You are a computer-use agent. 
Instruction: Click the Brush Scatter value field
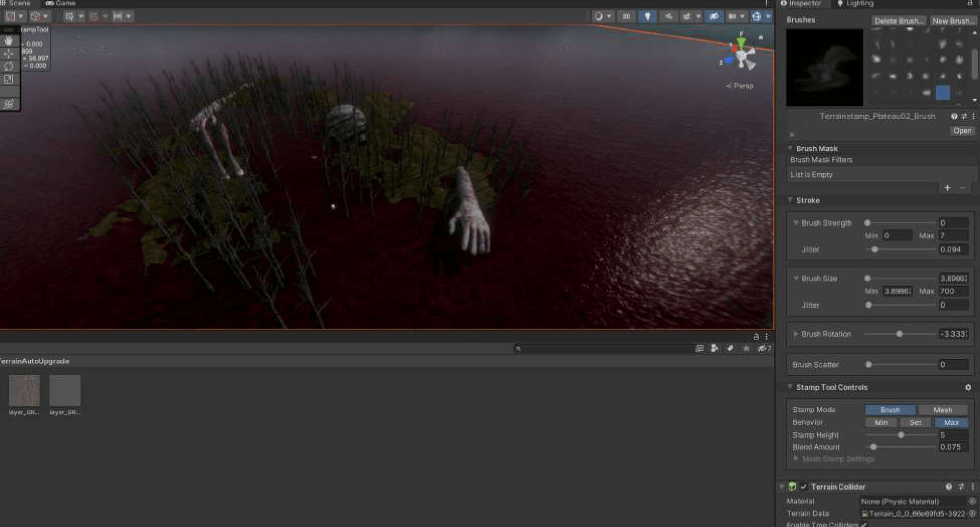point(953,364)
